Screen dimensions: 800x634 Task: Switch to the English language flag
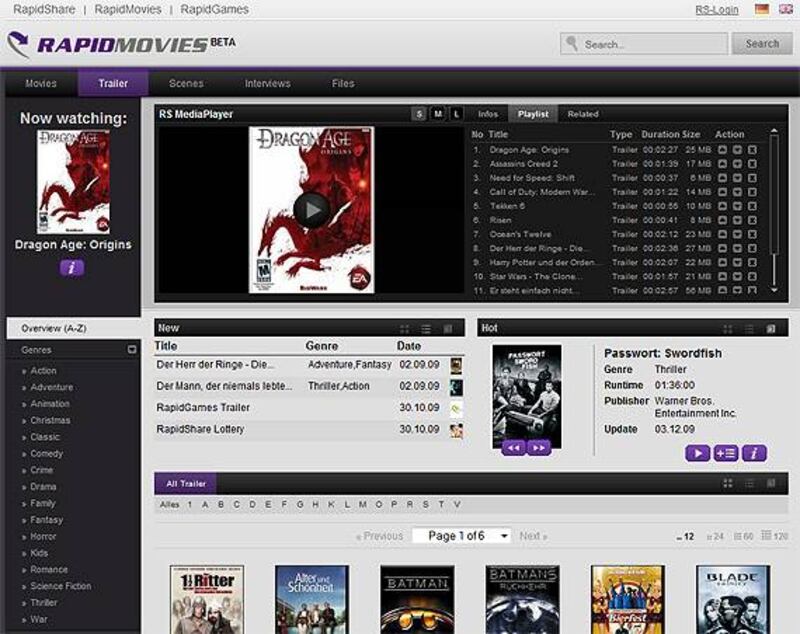coord(786,10)
